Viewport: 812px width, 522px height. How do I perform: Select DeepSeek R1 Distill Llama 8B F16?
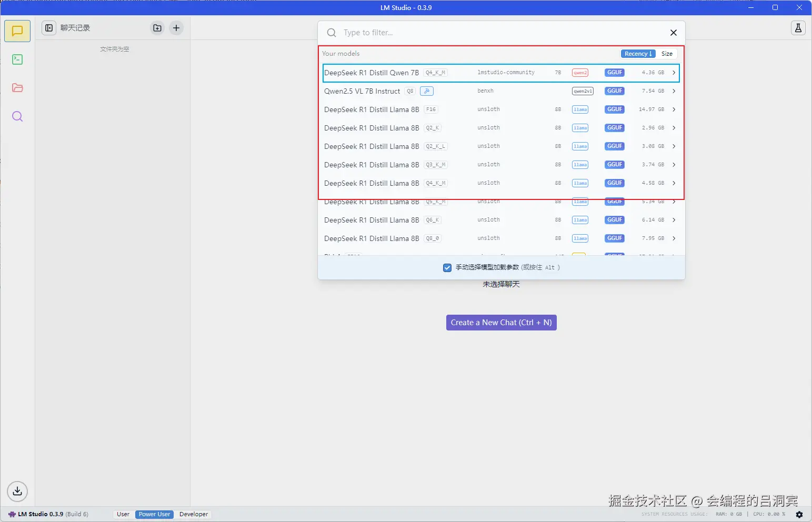click(501, 109)
